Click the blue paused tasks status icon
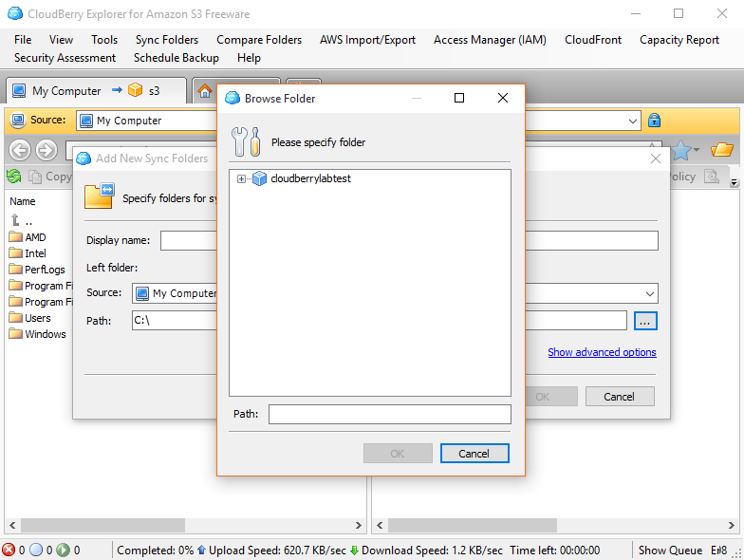Screen dimensions: 744x560 (x=36, y=551)
